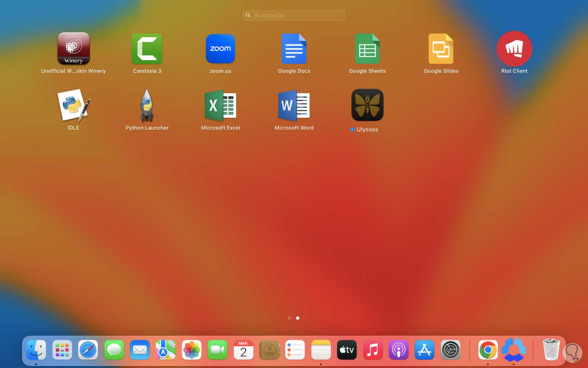Switch to Google Chrome in the Dock
Screen dimensions: 588x368
488,350
